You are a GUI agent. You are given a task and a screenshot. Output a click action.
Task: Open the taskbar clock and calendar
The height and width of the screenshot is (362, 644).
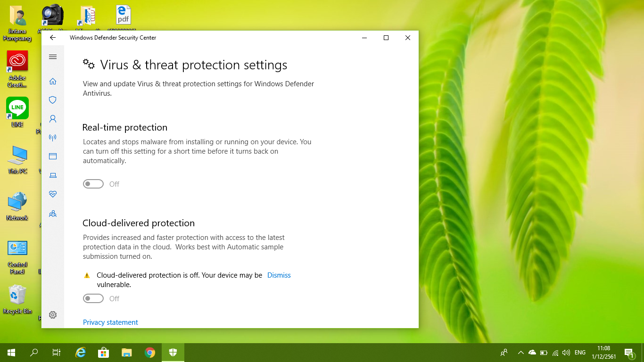pos(603,353)
